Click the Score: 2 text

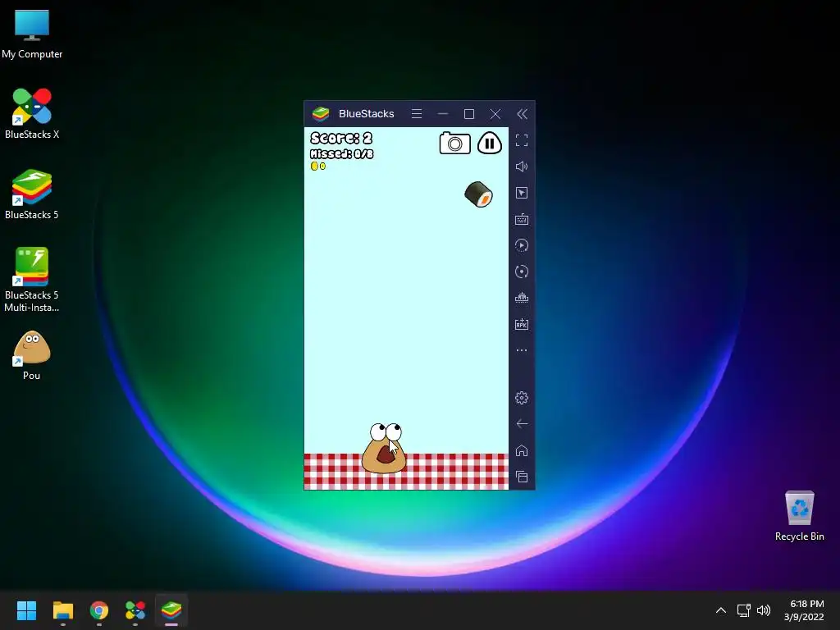click(341, 138)
